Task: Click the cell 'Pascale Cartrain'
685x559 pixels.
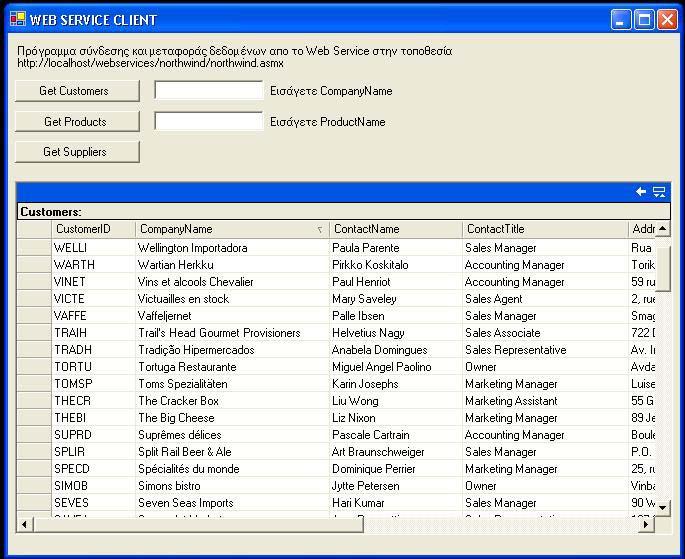Action: [396, 435]
